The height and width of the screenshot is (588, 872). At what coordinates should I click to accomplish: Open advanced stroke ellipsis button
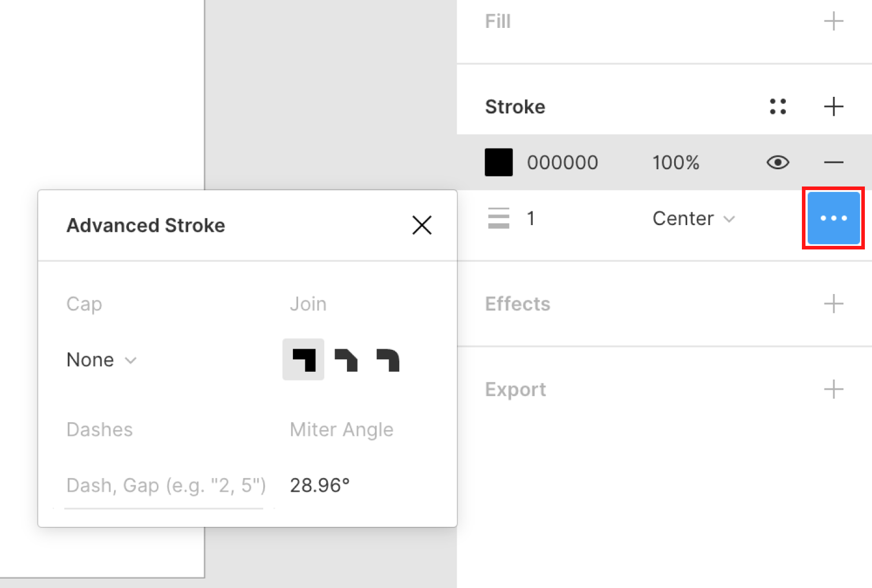tap(833, 218)
